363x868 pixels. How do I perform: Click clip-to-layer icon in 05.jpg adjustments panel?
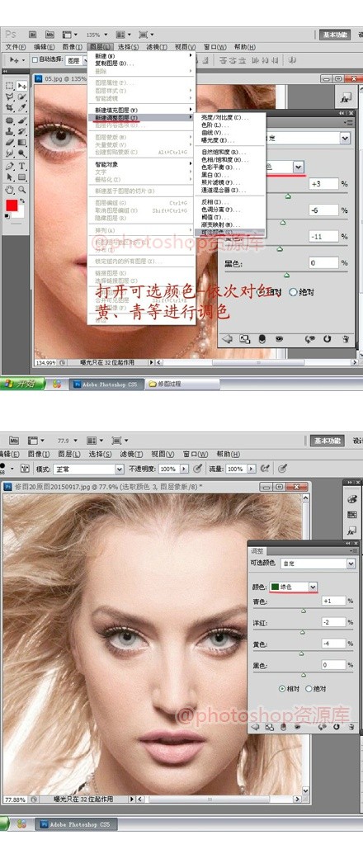[x=262, y=339]
